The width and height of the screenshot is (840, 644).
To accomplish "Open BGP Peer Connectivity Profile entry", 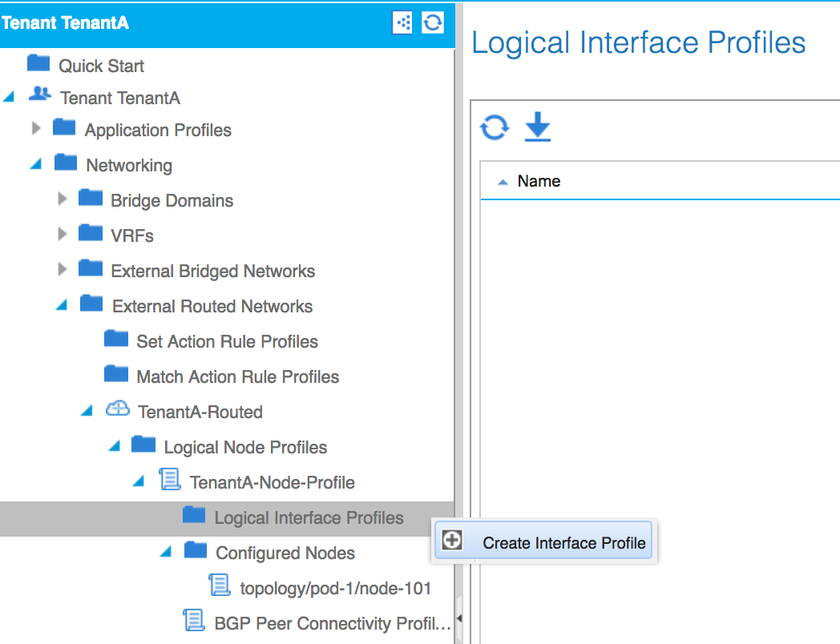I will click(333, 624).
